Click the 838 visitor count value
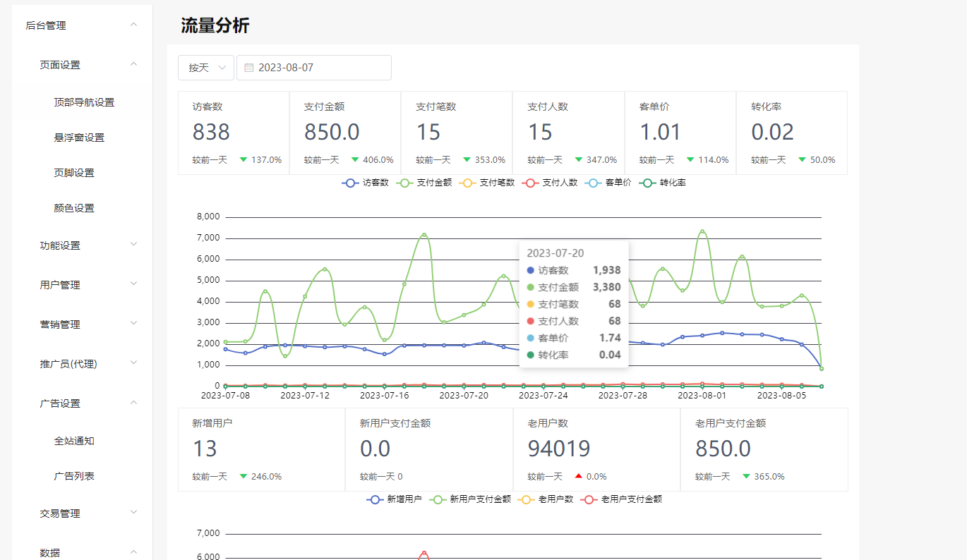 (x=211, y=132)
